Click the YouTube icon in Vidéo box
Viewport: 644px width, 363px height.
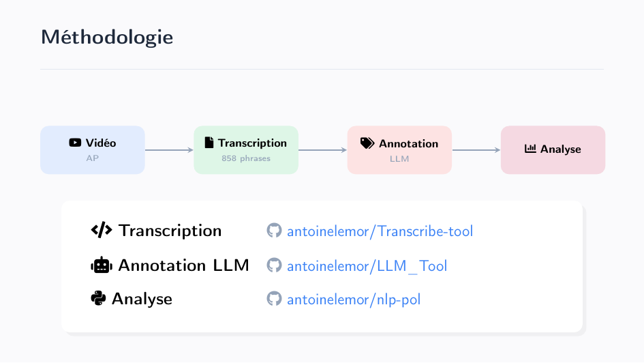click(75, 143)
